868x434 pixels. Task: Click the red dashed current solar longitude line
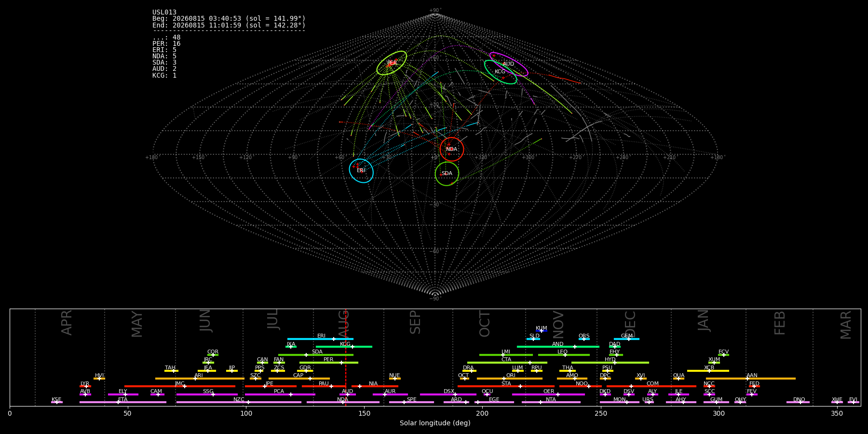346,357
